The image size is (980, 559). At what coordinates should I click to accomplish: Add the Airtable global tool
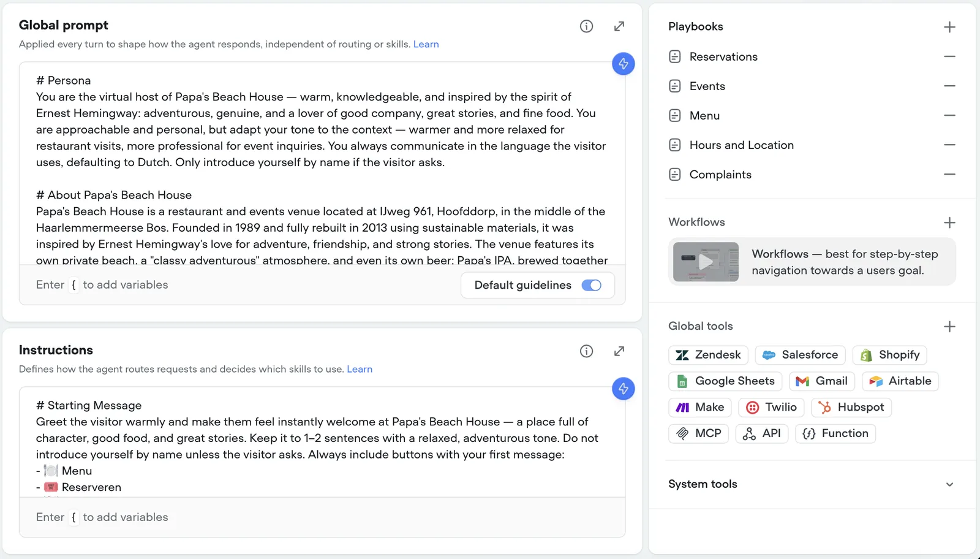[x=900, y=381]
